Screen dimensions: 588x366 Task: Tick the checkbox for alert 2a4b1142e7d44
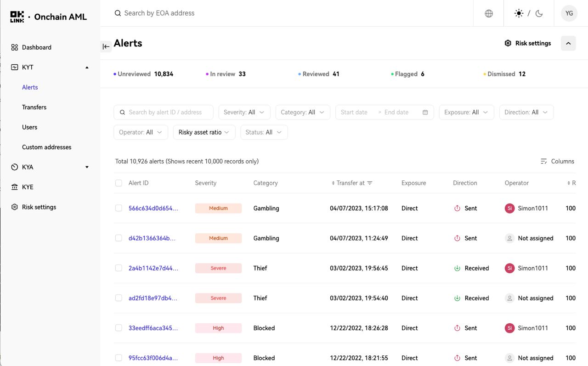(x=119, y=268)
